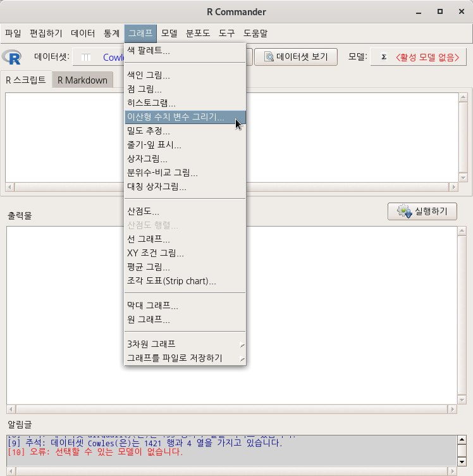The width and height of the screenshot is (473, 476).
Task: Minimize the R Commander window
Action: coord(419,12)
